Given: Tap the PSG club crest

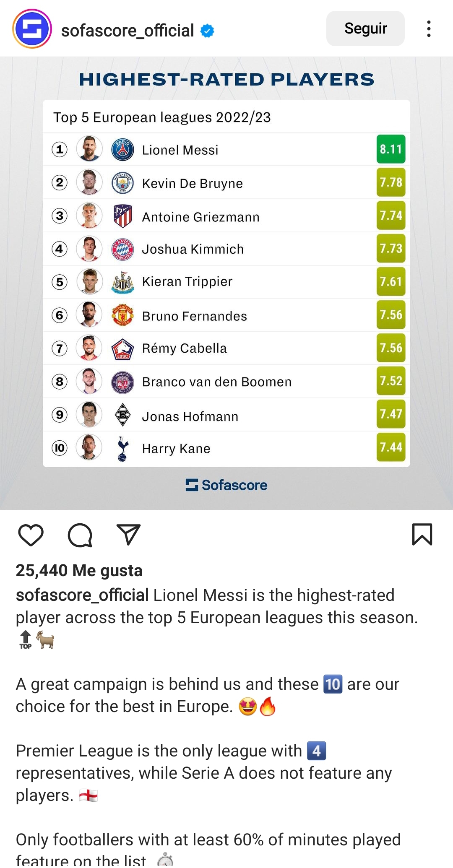Looking at the screenshot, I should tap(122, 150).
